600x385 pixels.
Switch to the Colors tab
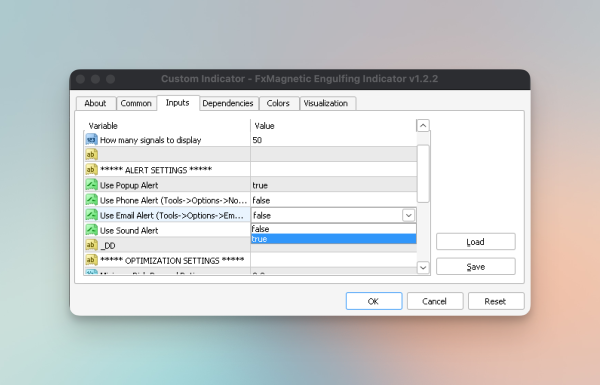tap(278, 103)
